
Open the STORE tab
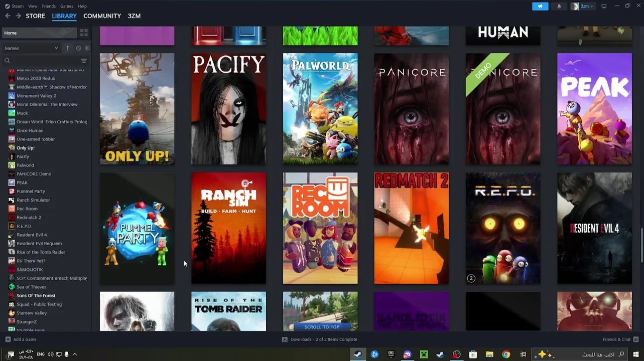[35, 16]
